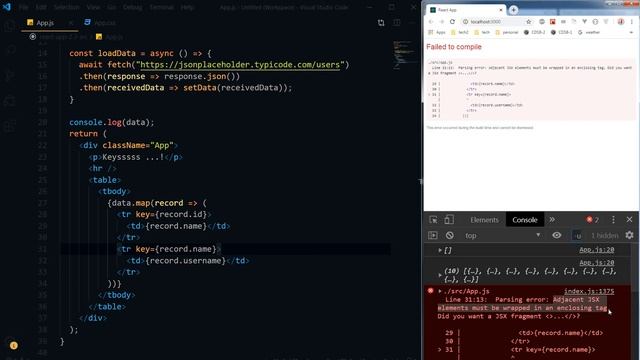
Task: Open Apps shortcut in bookmarks bar
Action: point(437,32)
